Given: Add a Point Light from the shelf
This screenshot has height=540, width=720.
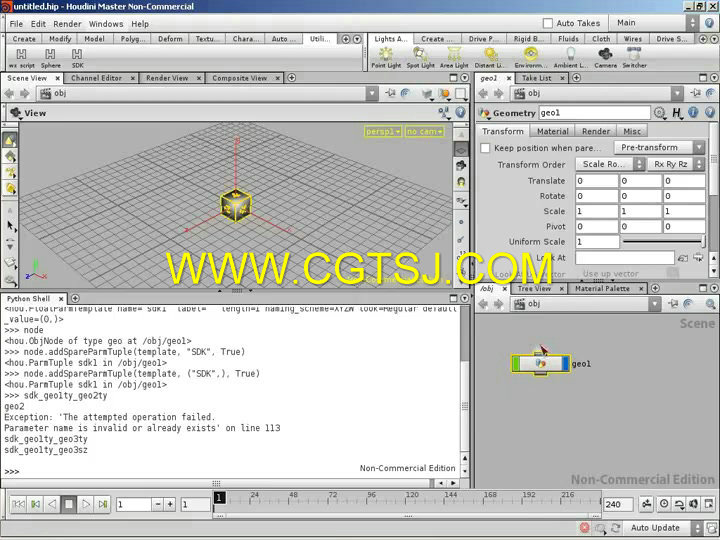Looking at the screenshot, I should pyautogui.click(x=386, y=58).
